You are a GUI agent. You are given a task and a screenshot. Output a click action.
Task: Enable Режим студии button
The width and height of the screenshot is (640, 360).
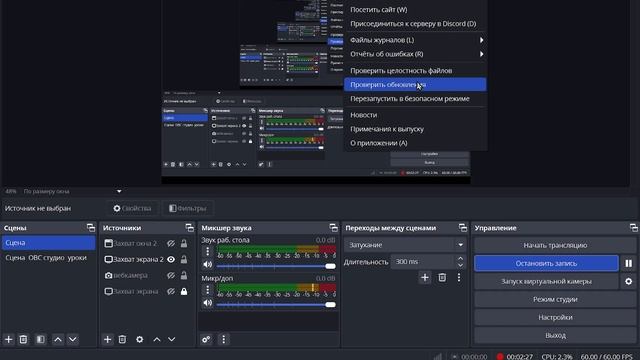tap(555, 299)
